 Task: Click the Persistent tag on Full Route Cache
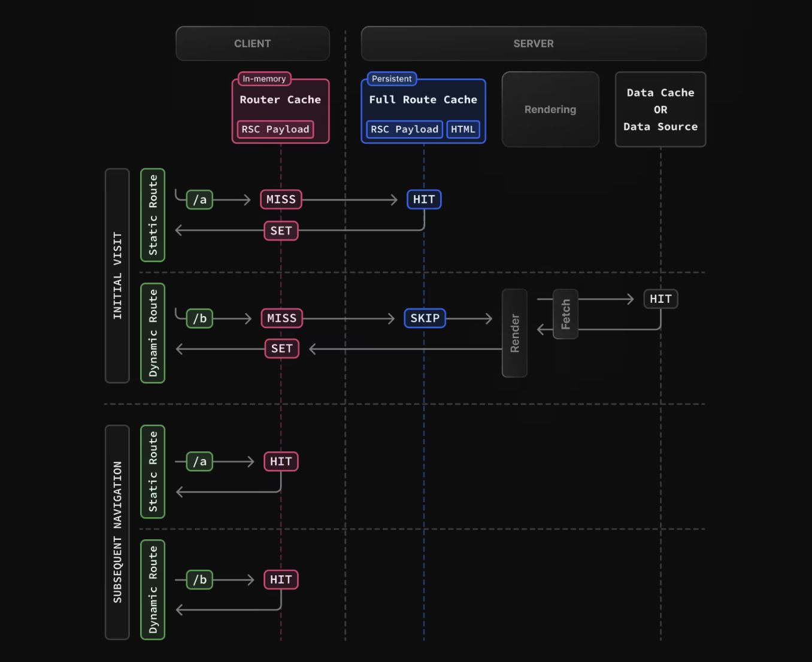tap(392, 79)
